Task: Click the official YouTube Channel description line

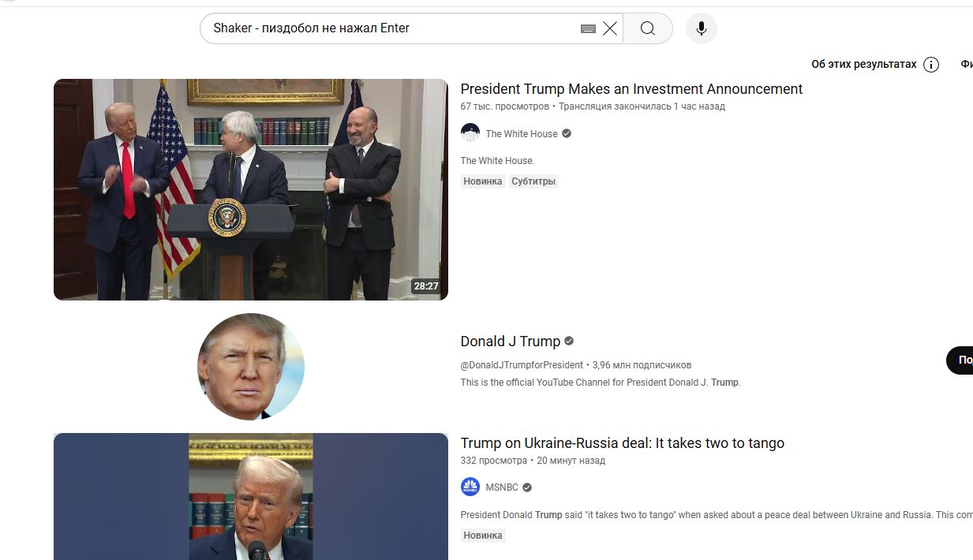Action: point(601,383)
